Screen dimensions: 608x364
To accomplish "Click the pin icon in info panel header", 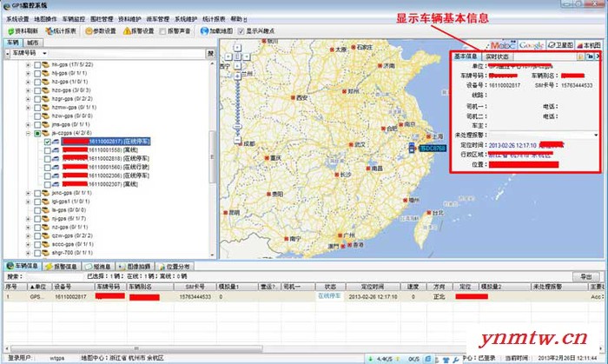I will [x=590, y=56].
